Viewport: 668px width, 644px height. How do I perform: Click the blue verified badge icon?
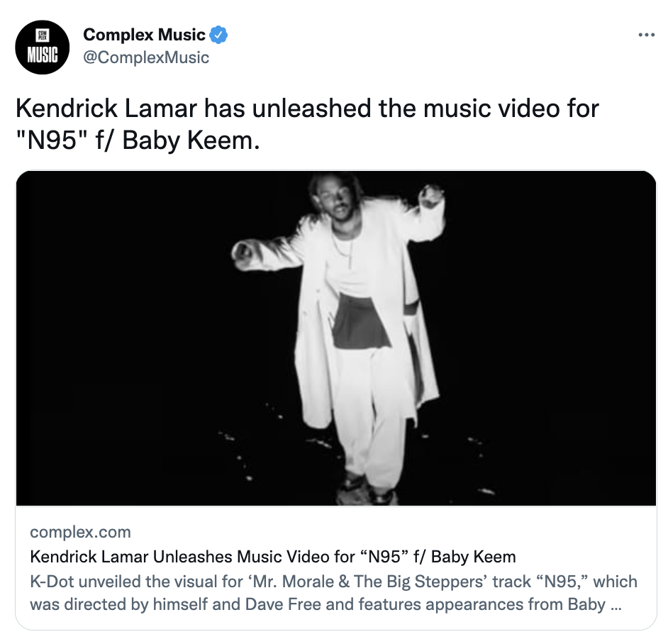pyautogui.click(x=218, y=35)
